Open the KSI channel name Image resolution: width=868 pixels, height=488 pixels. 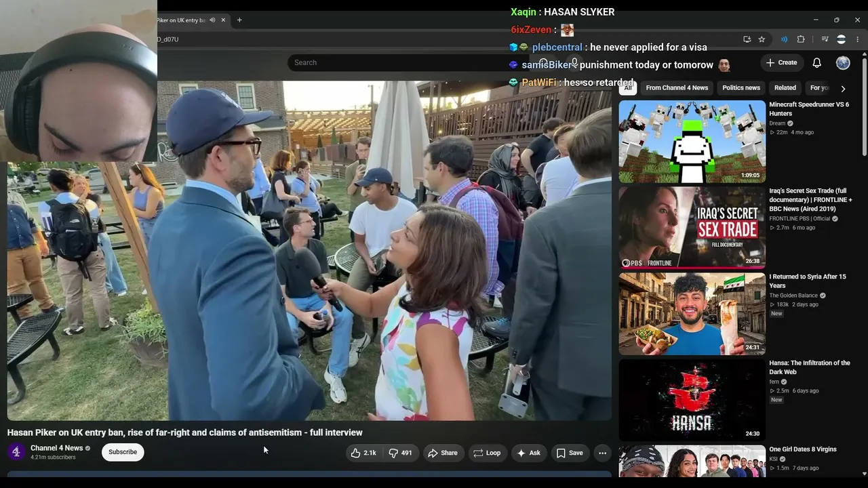[x=774, y=459]
